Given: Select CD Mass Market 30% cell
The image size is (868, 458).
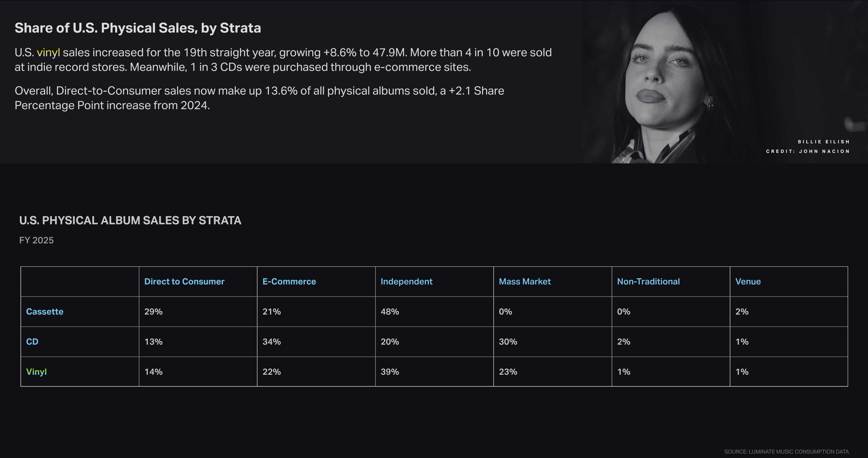Looking at the screenshot, I should coord(508,342).
